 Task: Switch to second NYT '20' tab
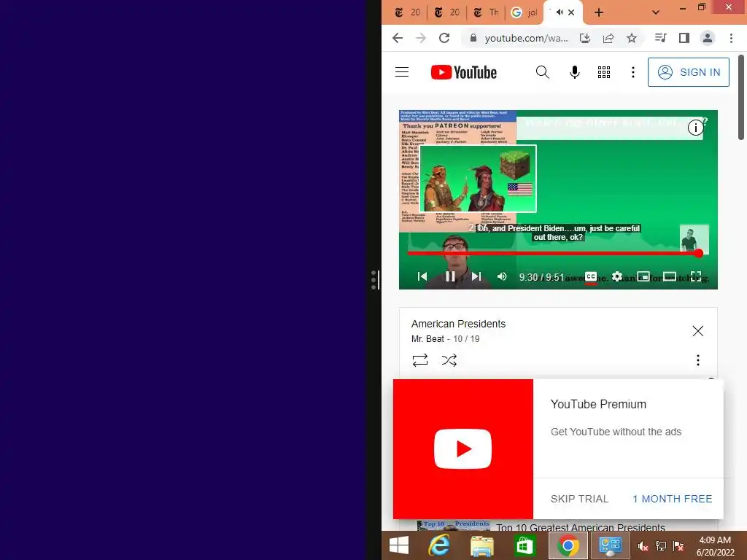(447, 12)
